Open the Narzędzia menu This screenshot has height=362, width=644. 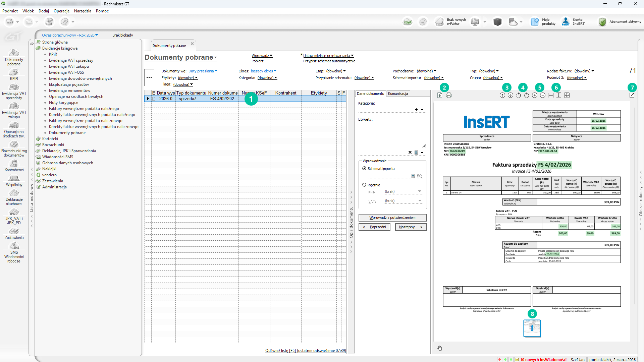pyautogui.click(x=83, y=11)
